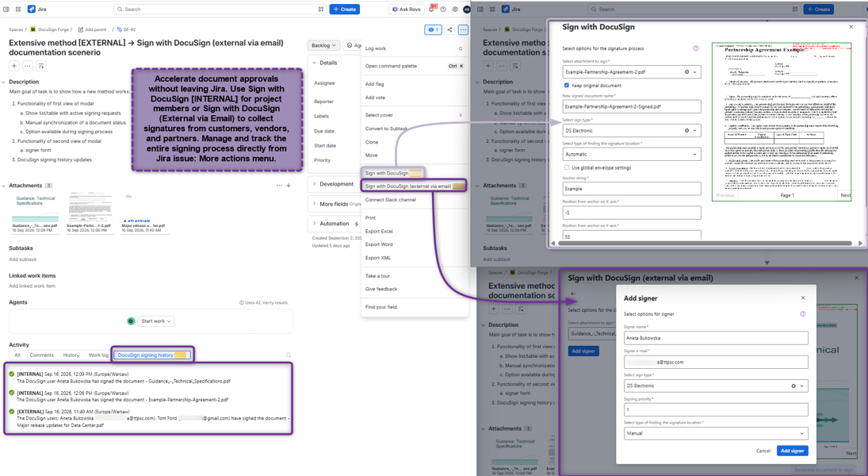Click the help icon in the Add signer dialog
The image size is (868, 476).
[803, 314]
